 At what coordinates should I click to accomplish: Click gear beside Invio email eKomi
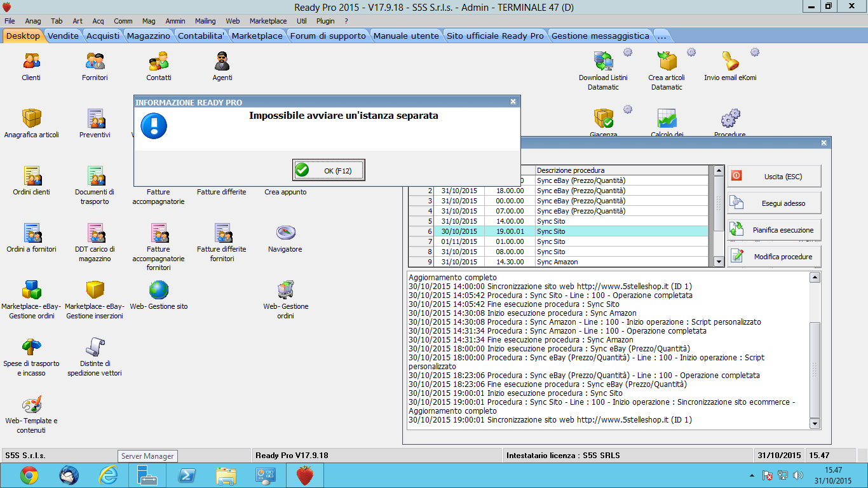pos(755,52)
